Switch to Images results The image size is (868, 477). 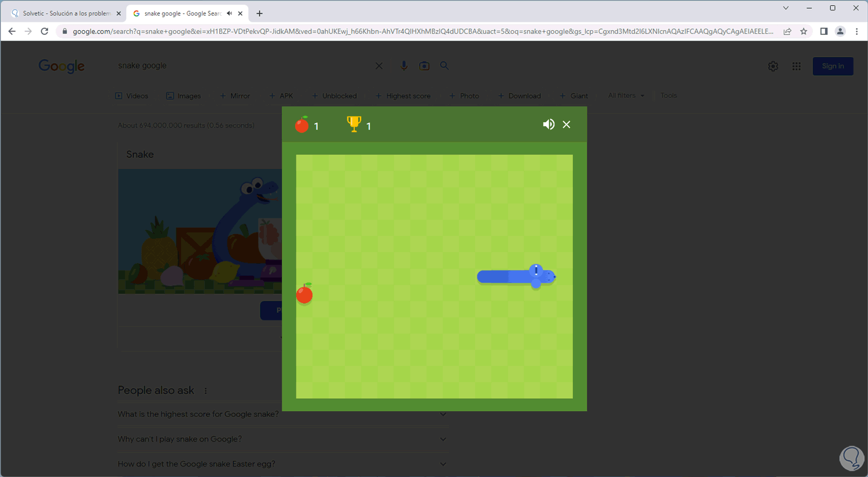click(x=183, y=96)
